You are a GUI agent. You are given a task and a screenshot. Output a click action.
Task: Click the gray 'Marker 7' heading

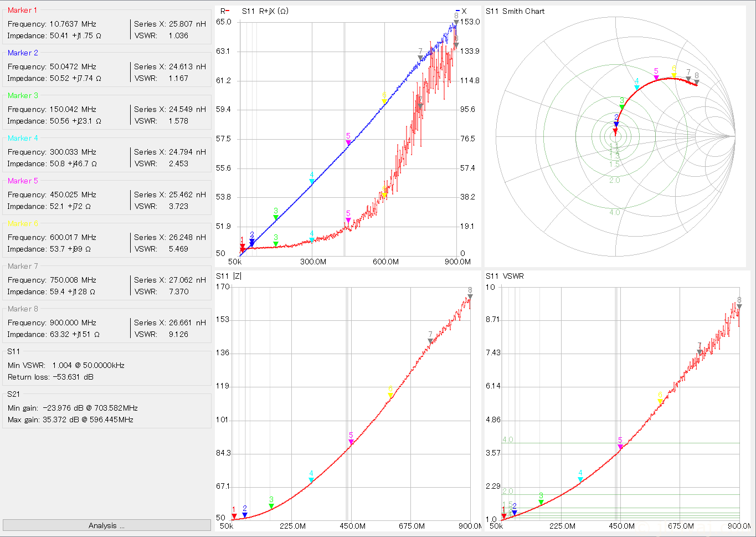23,266
